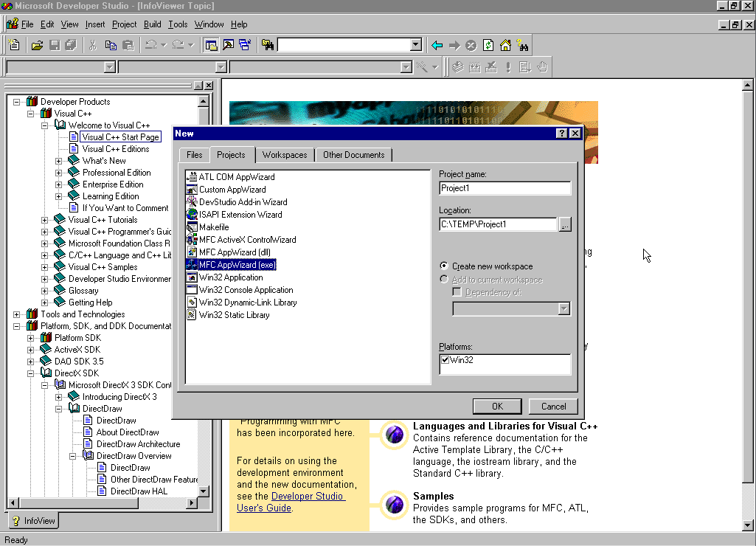Click the Project name input field
The image size is (756, 546).
click(x=504, y=188)
